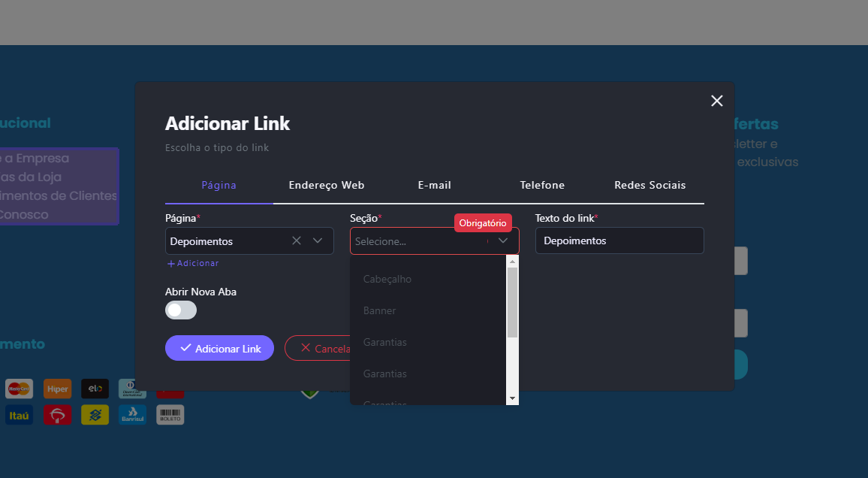Viewport: 868px width, 478px height.
Task: Click the Elo card icon
Action: click(95, 389)
